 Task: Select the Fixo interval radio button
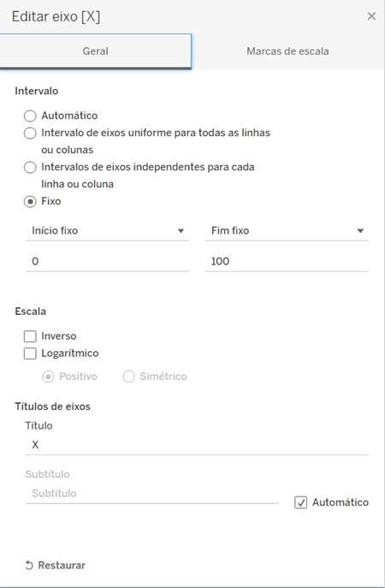tap(30, 201)
